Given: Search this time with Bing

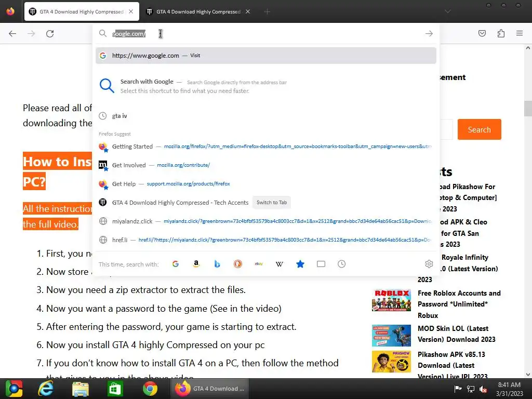Looking at the screenshot, I should [217, 264].
